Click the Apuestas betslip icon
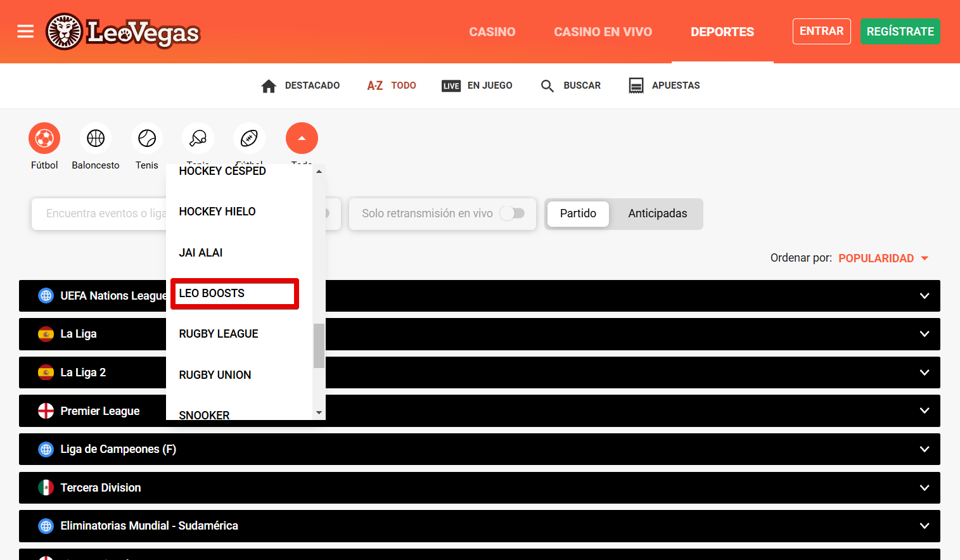Screen dimensions: 960x560 pos(636,86)
